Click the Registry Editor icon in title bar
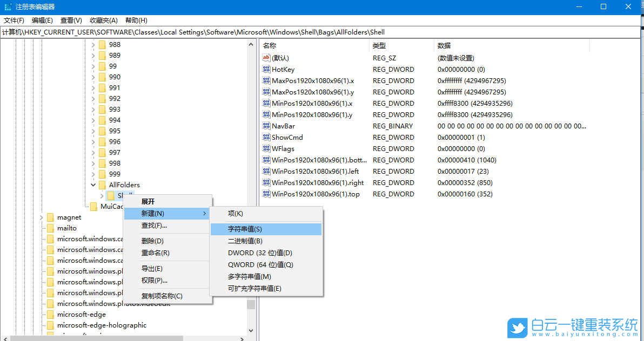644x341 pixels. [x=8, y=6]
